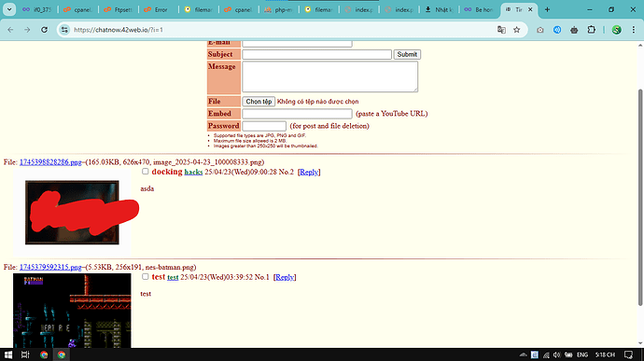Switch to the Be hon browser tab

coord(479,9)
